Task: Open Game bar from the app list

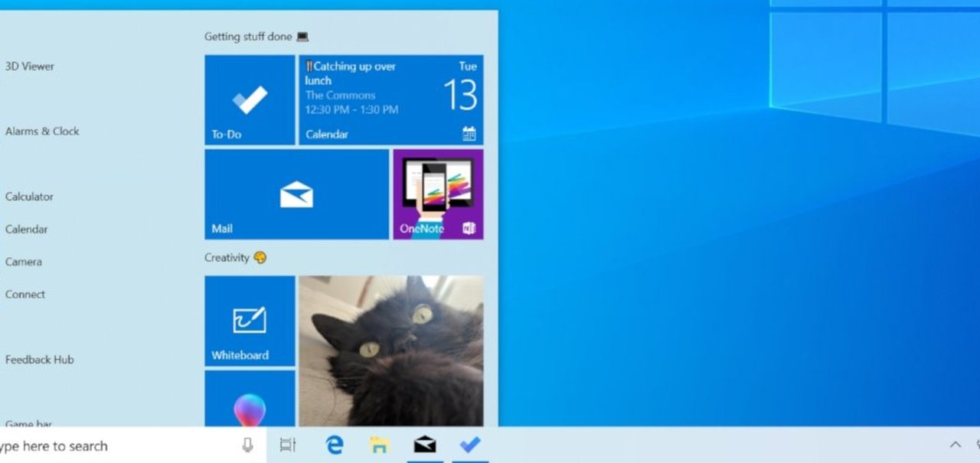Action: tap(28, 423)
